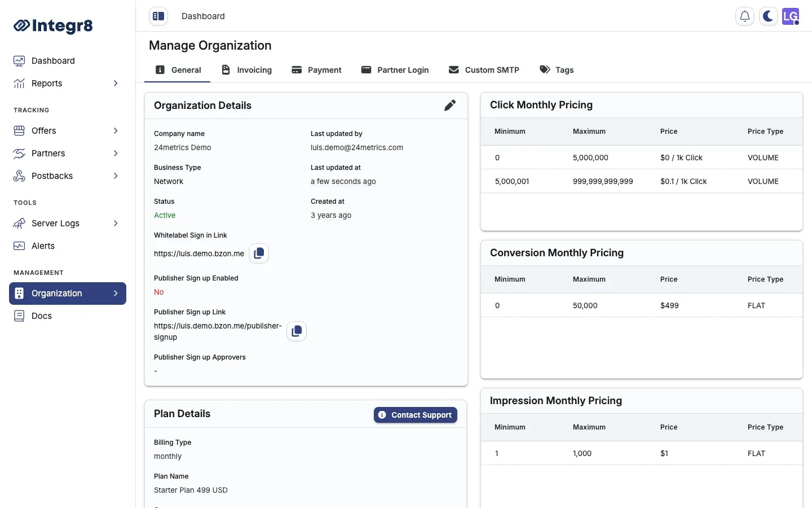Click the $0.1 / 1k Click price

click(x=683, y=182)
